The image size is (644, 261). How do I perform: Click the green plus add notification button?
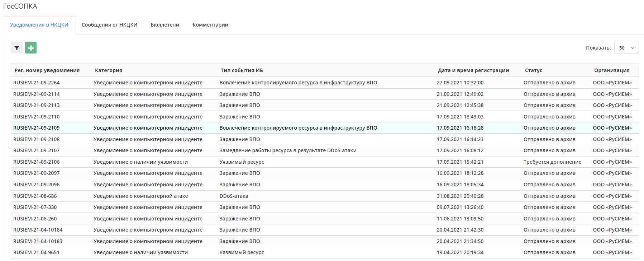(31, 48)
